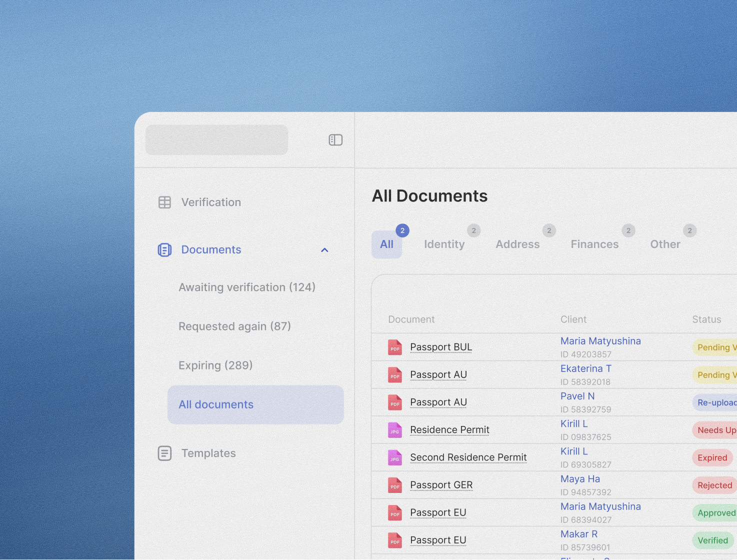Click the ID 58392759 text
Image resolution: width=737 pixels, height=560 pixels.
click(585, 409)
